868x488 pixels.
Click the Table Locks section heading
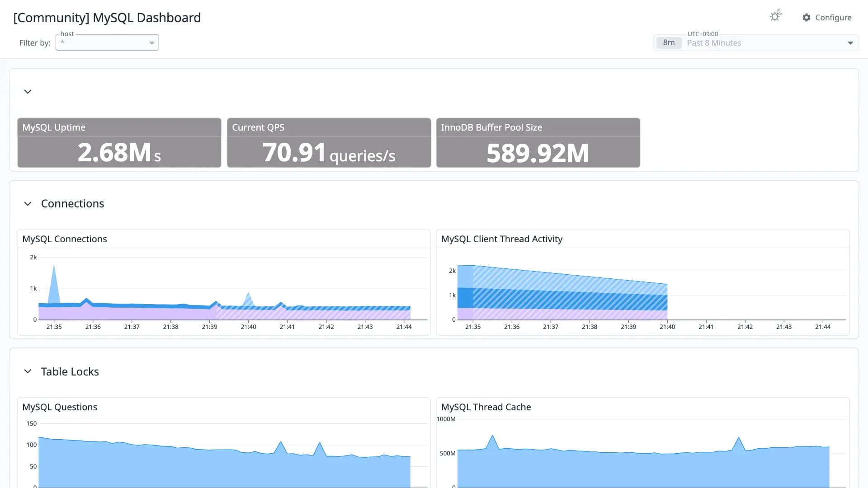point(70,371)
